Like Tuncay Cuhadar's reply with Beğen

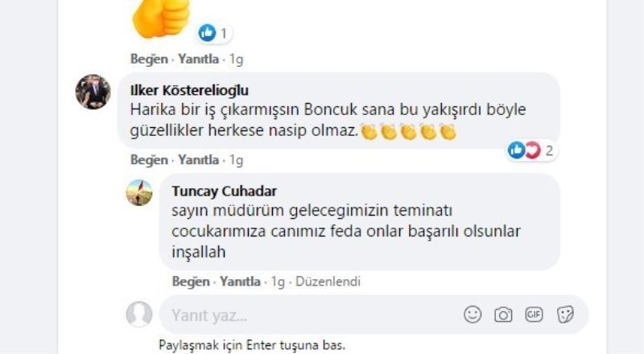click(x=191, y=282)
